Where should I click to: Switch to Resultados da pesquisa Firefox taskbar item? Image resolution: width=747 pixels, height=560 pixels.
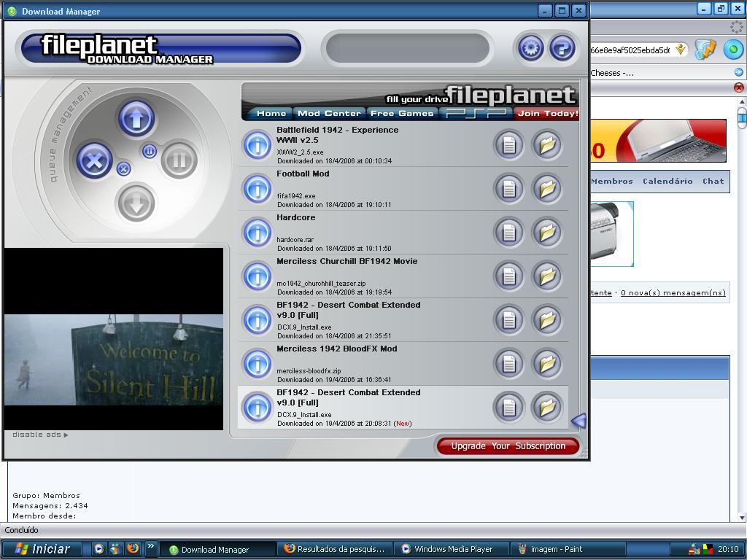(x=336, y=549)
